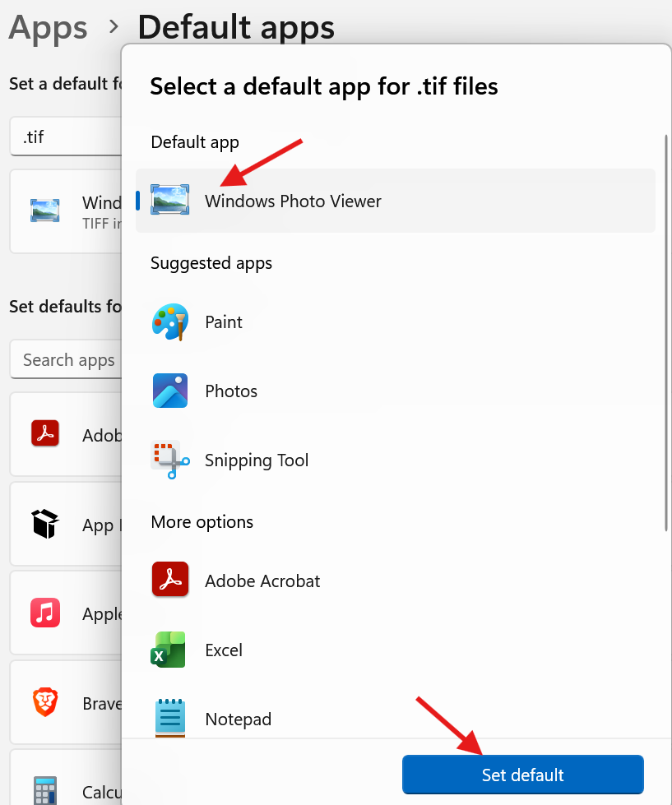The width and height of the screenshot is (672, 805).
Task: Click the Apple Music app icon
Action: pos(45,613)
